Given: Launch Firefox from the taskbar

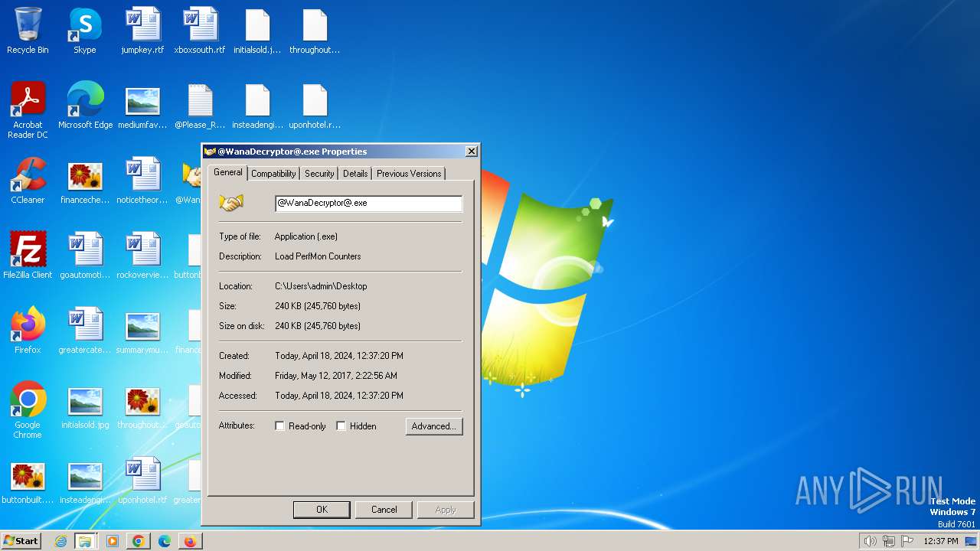Looking at the screenshot, I should click(190, 541).
